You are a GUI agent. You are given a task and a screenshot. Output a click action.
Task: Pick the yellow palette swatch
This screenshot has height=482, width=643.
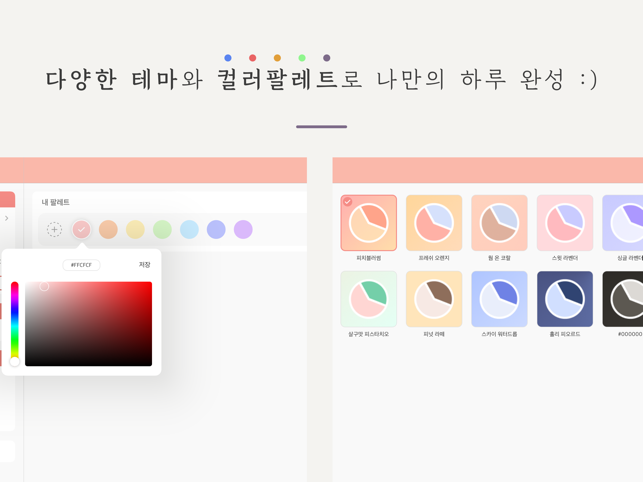135,229
